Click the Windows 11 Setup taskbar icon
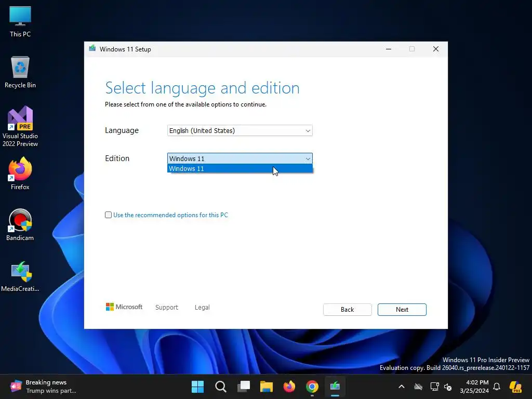 coord(335,387)
